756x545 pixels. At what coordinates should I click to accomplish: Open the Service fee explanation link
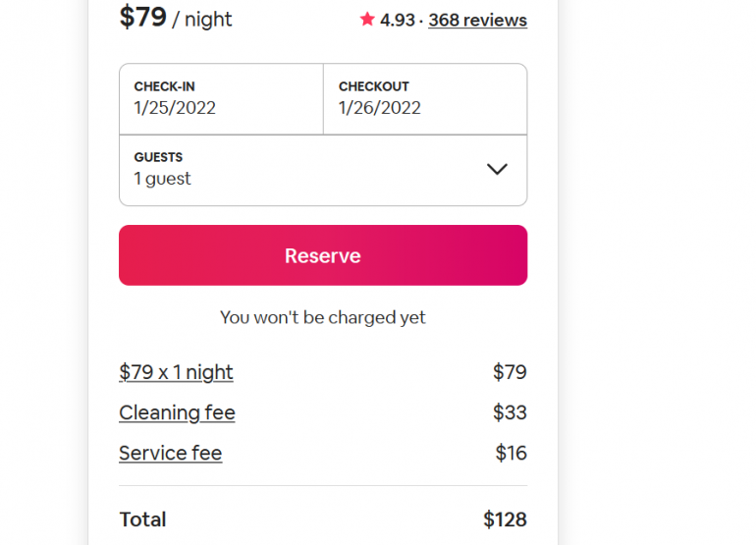[x=170, y=453]
